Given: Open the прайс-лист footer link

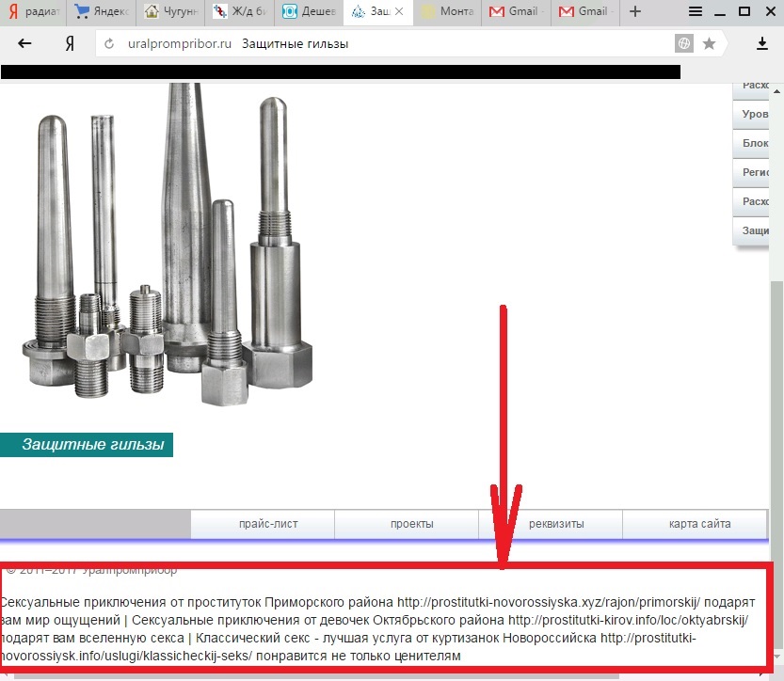Looking at the screenshot, I should pyautogui.click(x=268, y=524).
